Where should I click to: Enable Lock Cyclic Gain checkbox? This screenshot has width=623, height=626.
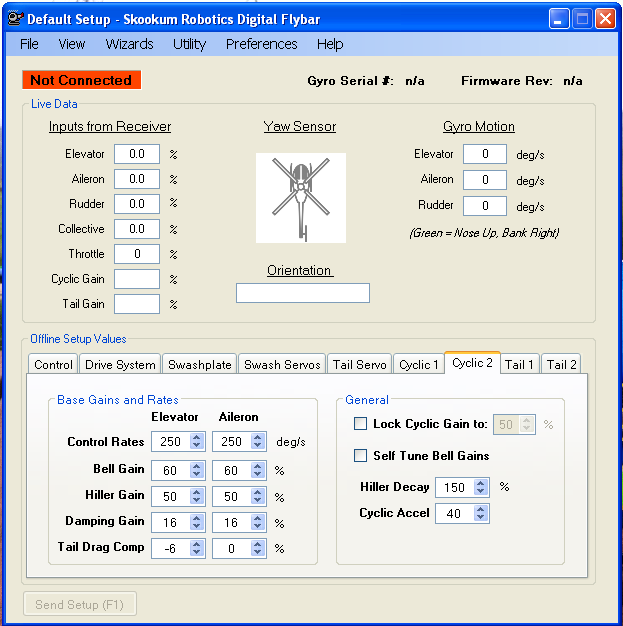tap(360, 424)
